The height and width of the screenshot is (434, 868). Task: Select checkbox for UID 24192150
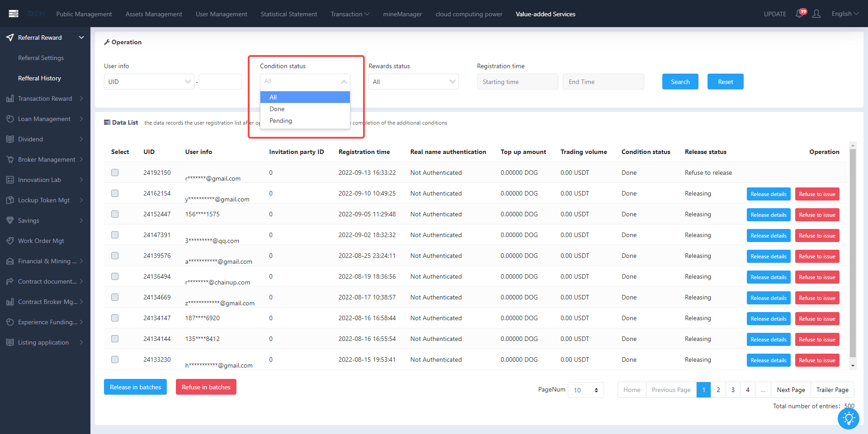tap(115, 173)
